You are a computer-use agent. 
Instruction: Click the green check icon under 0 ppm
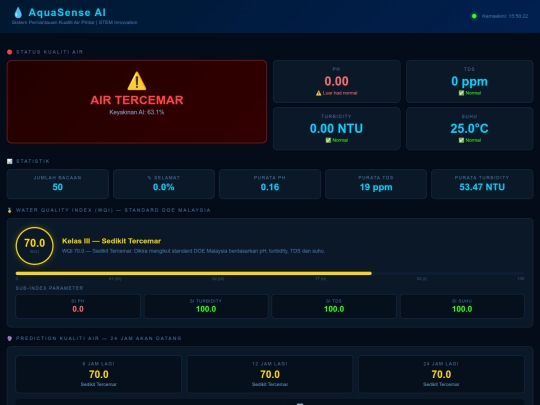pyautogui.click(x=461, y=93)
